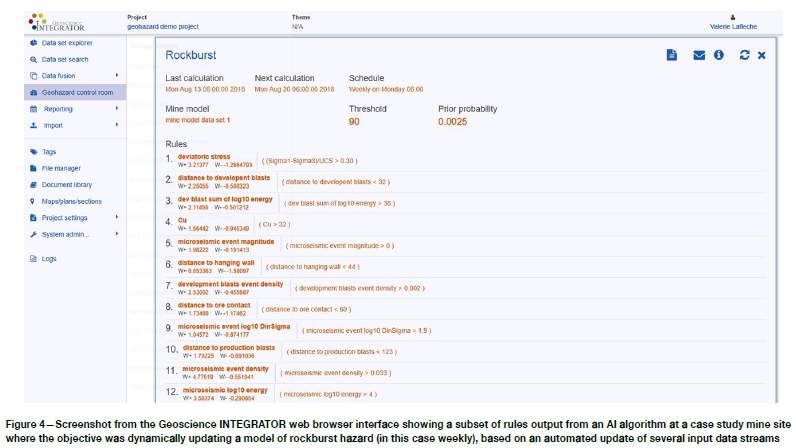Click the user profile icon above Valerie Laflèche
This screenshot has height=448, width=796.
734,17
